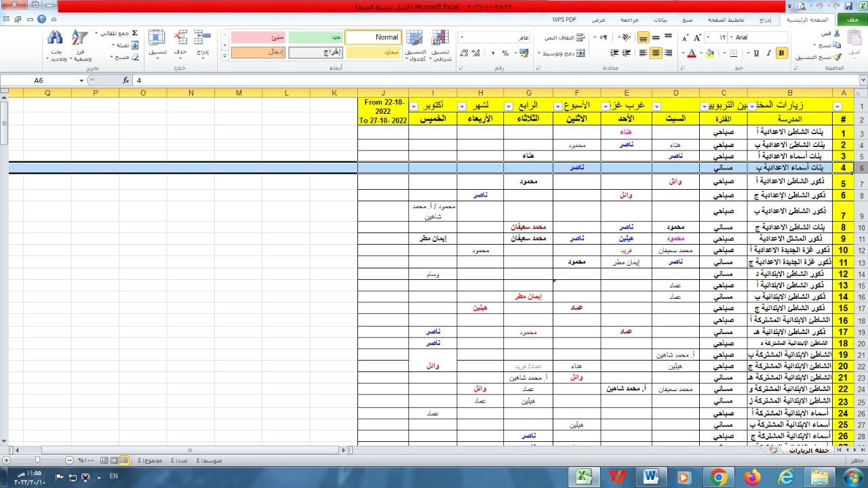Viewport: 868px width, 488px height.
Task: Open Google Chrome from the taskbar
Action: (718, 477)
